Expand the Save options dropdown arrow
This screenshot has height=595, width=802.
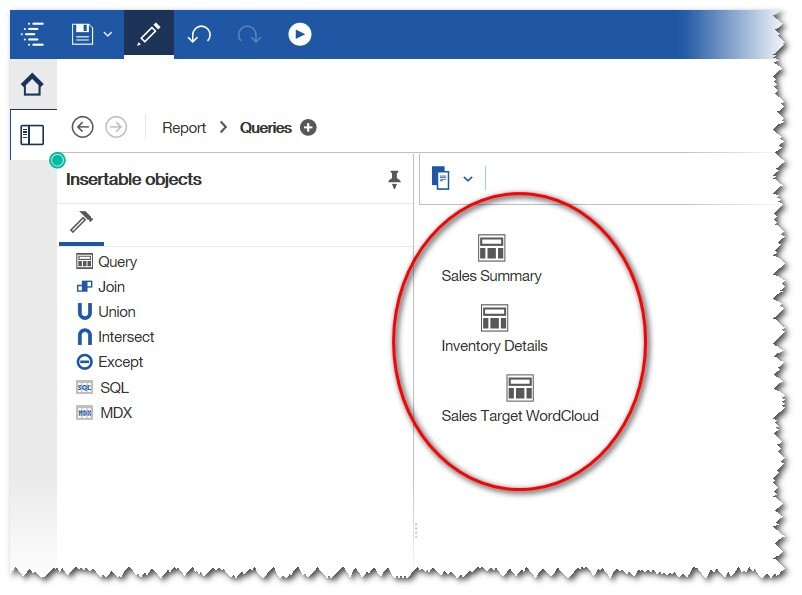107,34
